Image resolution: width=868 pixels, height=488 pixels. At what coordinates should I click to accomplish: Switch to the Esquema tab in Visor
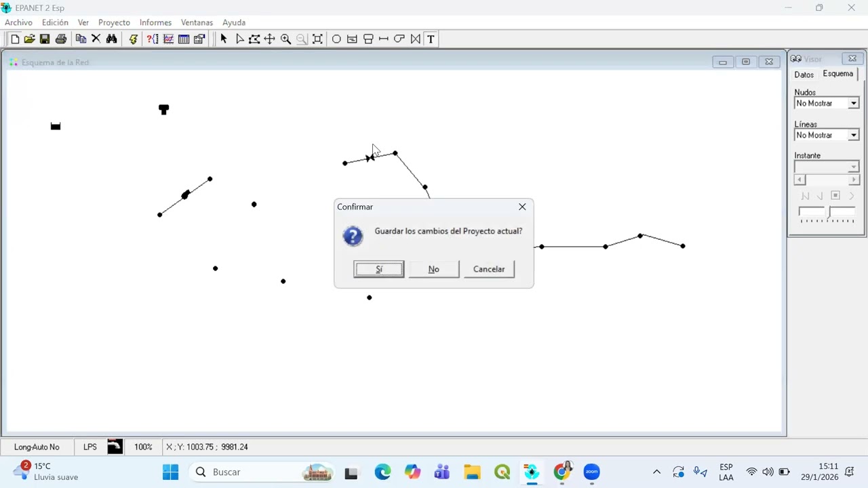pos(838,74)
